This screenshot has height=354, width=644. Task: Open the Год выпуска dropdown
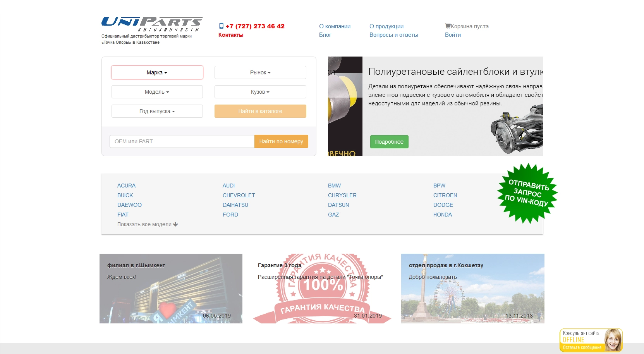157,111
